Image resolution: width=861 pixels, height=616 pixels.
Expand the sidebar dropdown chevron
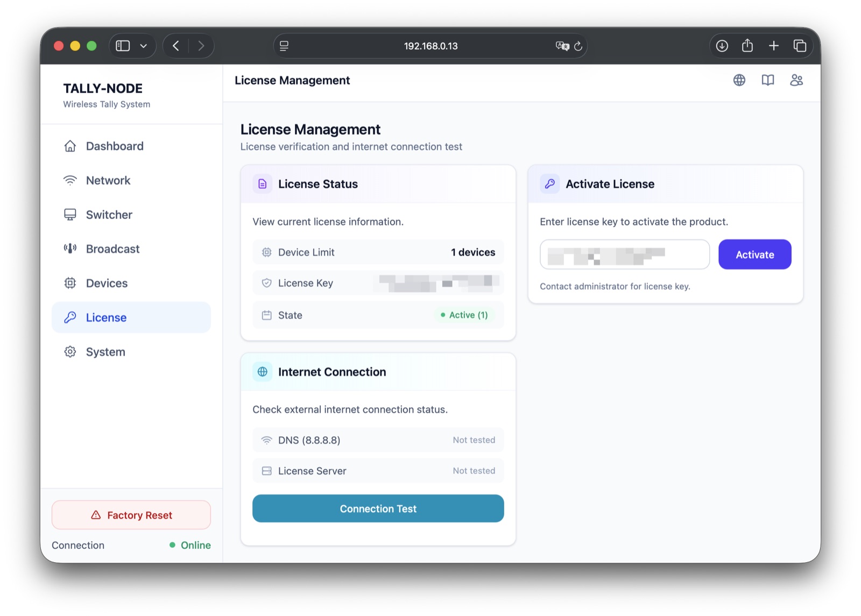(144, 46)
